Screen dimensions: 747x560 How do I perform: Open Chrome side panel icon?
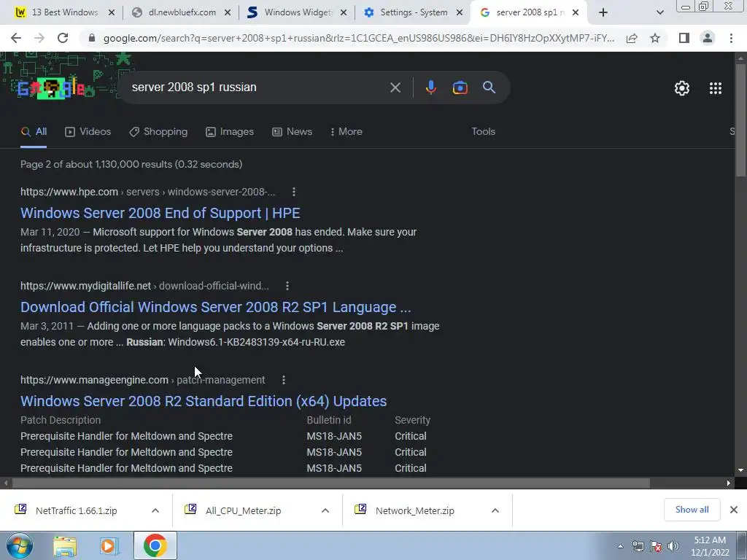point(684,38)
